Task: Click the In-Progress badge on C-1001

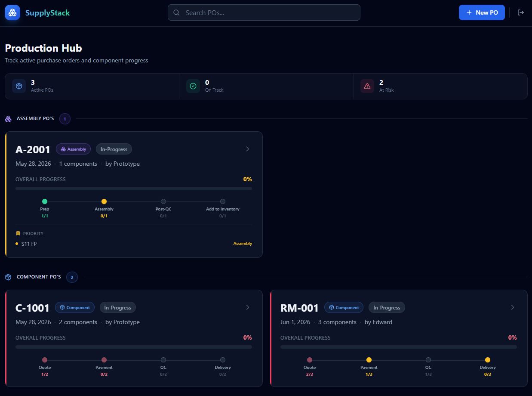Action: pos(118,307)
